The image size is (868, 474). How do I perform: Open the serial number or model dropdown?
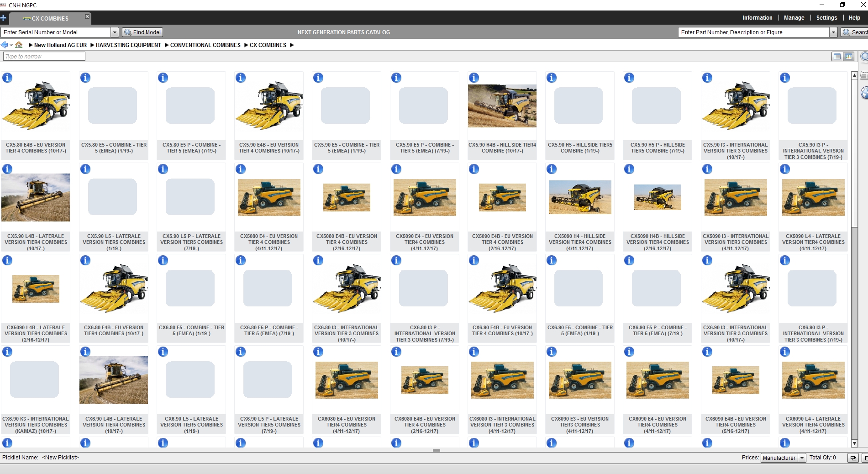115,32
